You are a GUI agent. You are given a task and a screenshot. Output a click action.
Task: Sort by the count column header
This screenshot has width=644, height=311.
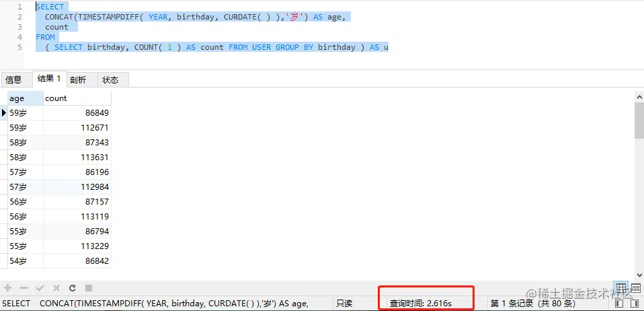[77, 98]
